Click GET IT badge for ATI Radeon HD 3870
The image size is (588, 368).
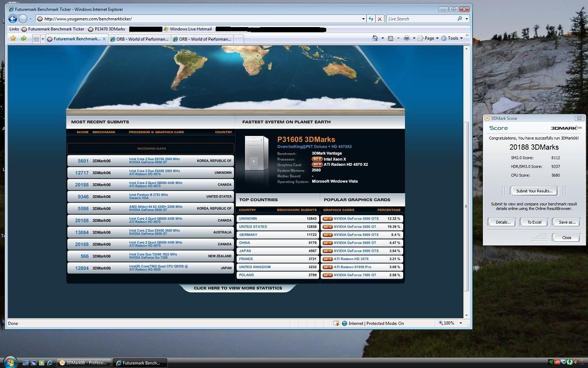tap(328, 259)
